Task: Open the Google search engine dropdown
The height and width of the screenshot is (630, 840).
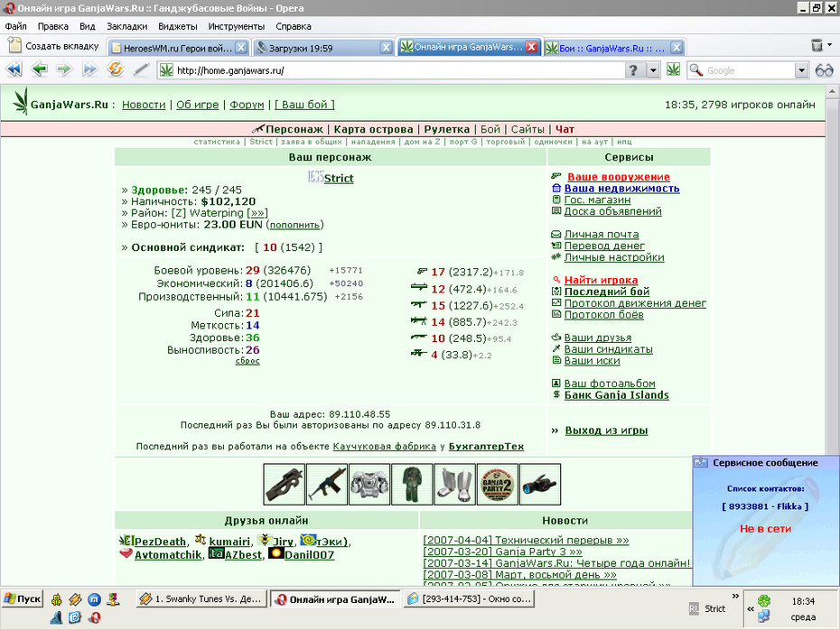Action: pos(801,70)
